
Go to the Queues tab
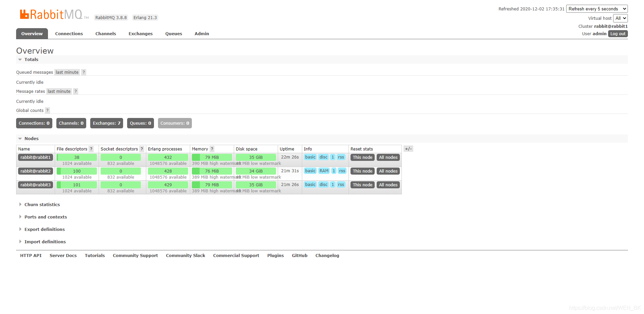click(174, 34)
